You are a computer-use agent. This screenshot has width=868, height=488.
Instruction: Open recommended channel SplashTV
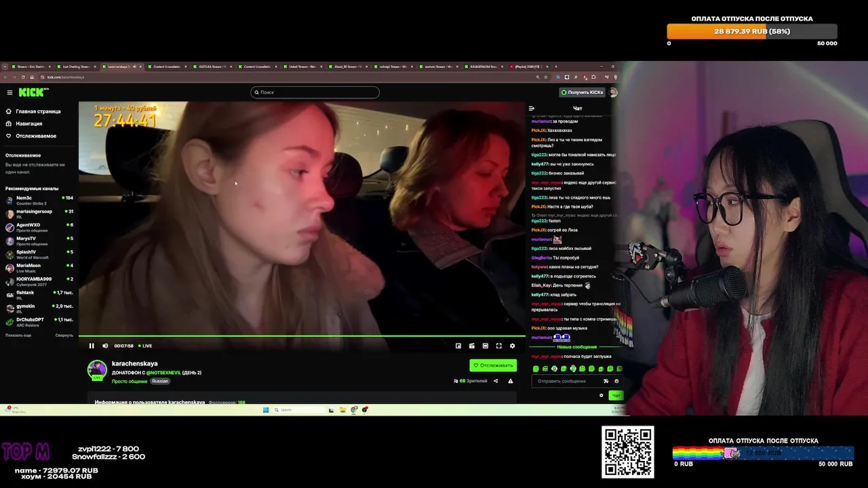[39, 254]
